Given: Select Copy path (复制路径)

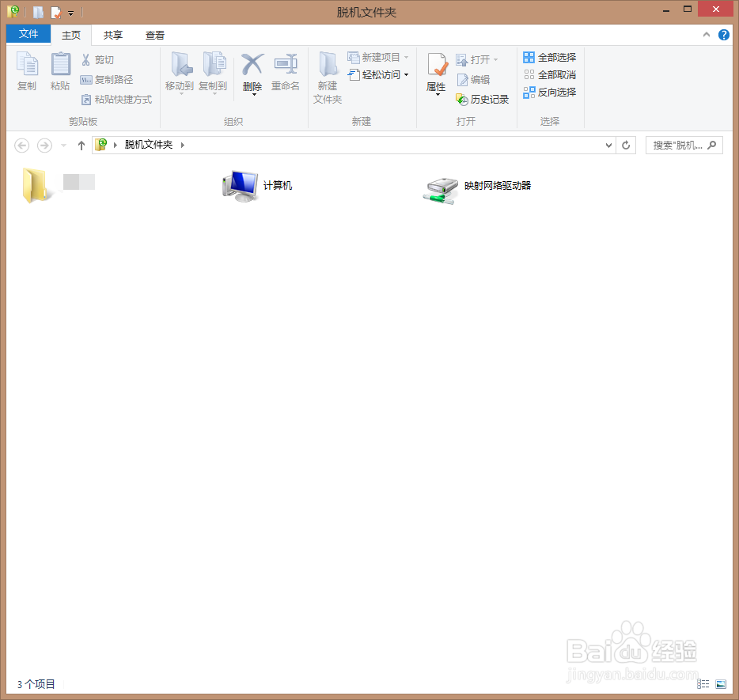Looking at the screenshot, I should (x=107, y=80).
